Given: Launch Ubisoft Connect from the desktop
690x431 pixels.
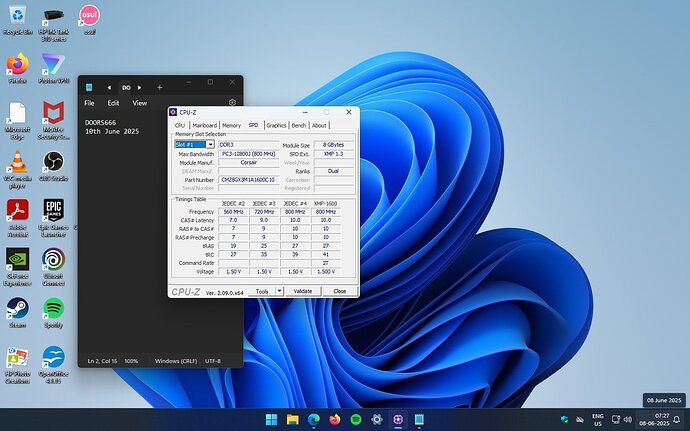Looking at the screenshot, I should pyautogui.click(x=54, y=267).
